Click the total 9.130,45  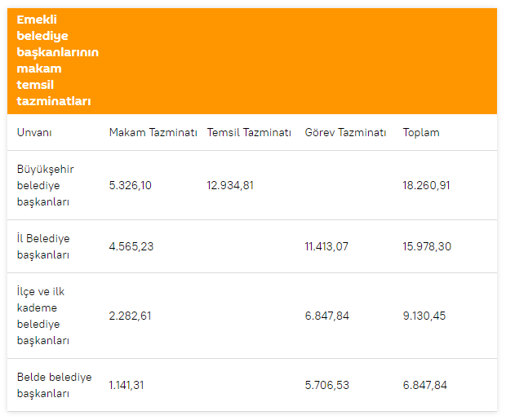click(424, 316)
